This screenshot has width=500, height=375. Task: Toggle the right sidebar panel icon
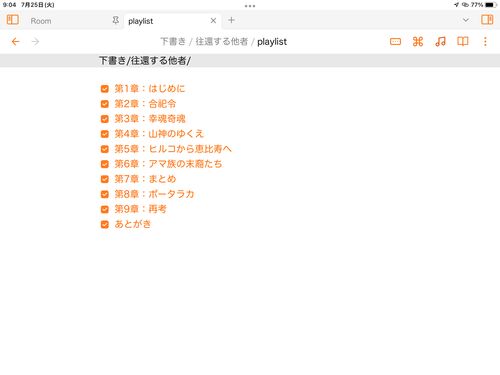tap(487, 20)
